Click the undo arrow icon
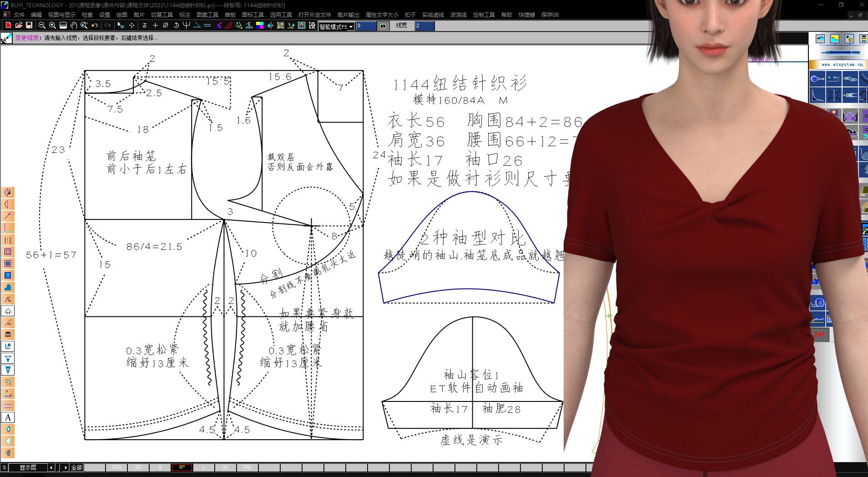The image size is (868, 477). pos(95,25)
